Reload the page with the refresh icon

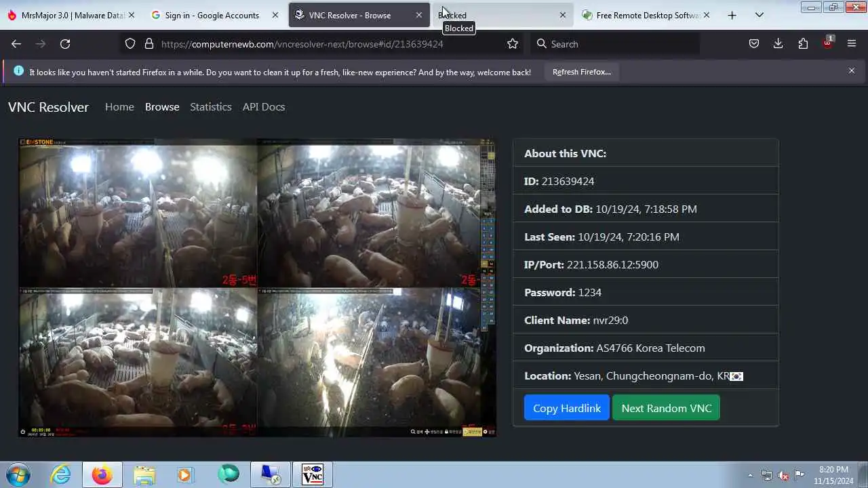pos(65,43)
